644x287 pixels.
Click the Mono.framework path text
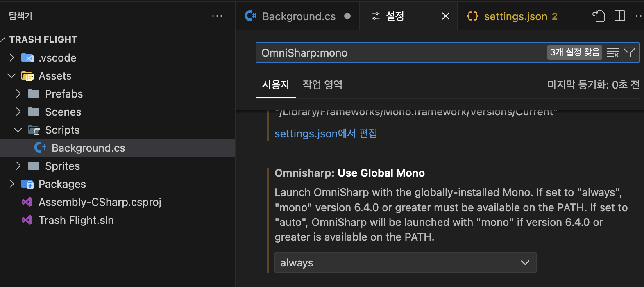tap(416, 113)
